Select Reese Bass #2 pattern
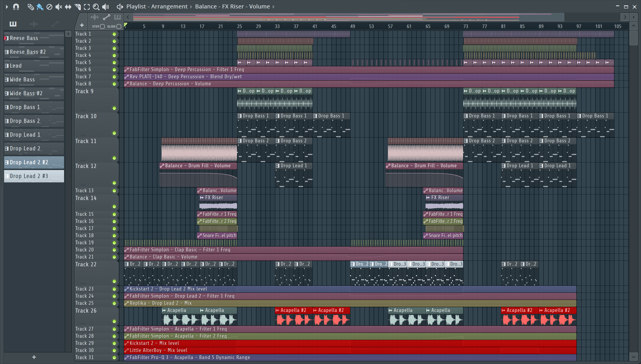The height and width of the screenshot is (364, 641). (x=34, y=52)
